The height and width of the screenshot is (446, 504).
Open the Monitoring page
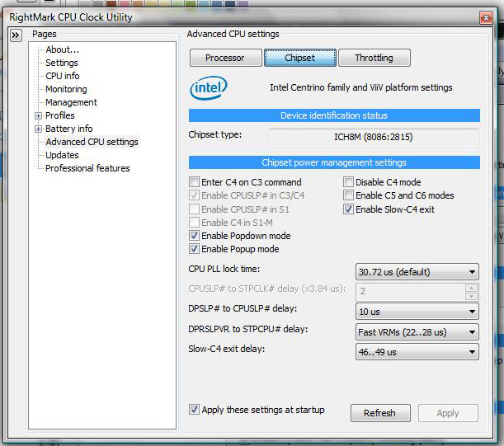click(66, 89)
